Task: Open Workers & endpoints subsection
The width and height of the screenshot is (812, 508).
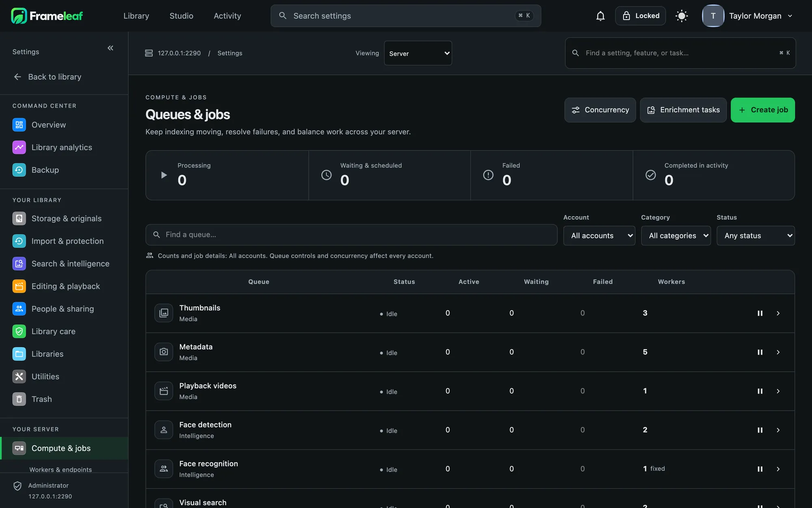Action: (x=60, y=469)
